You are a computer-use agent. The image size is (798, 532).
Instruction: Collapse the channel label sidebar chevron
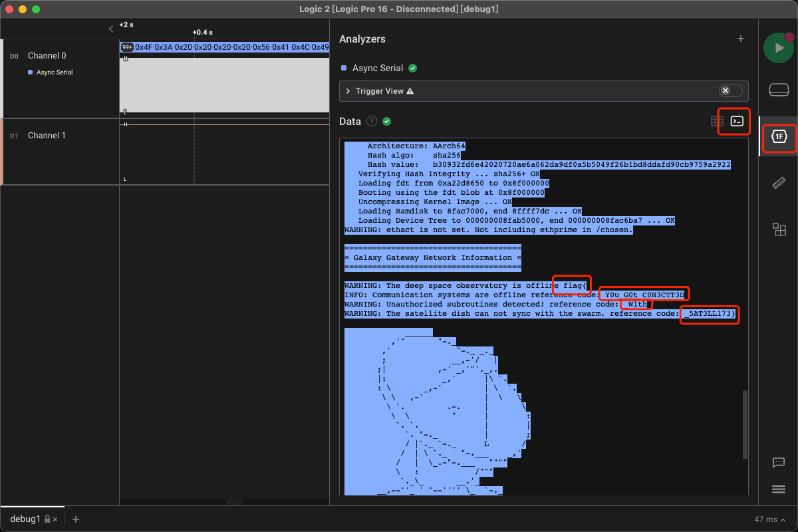coord(111,29)
